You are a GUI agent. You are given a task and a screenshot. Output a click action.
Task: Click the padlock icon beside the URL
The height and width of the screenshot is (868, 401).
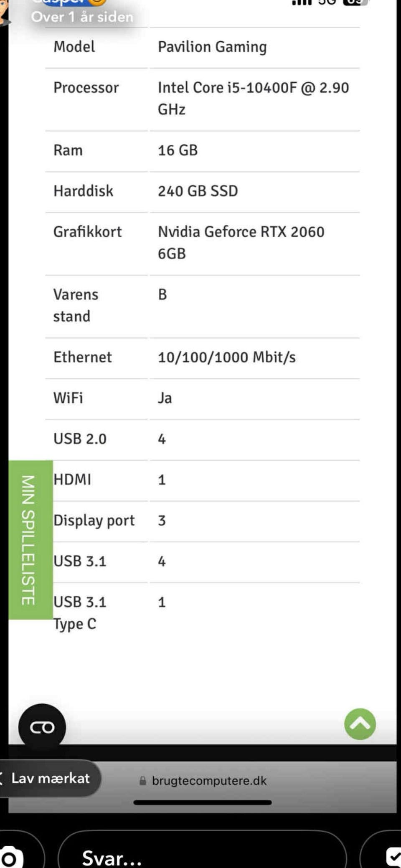pos(143,781)
